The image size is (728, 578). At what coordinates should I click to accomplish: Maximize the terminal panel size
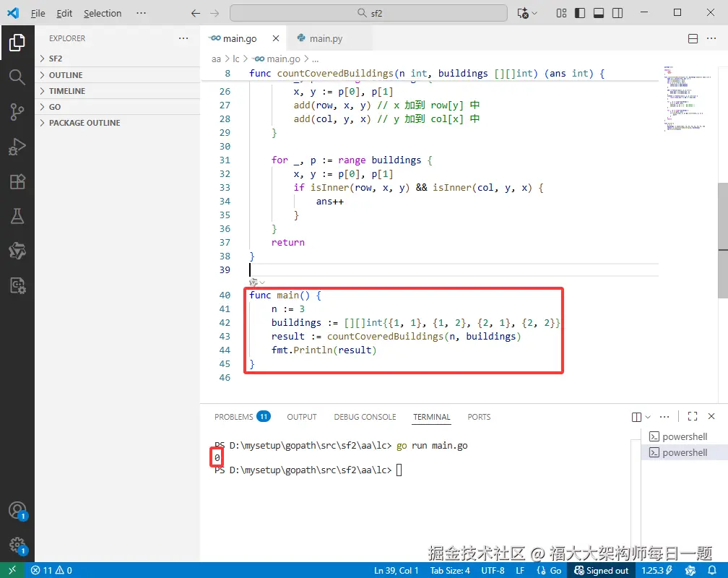click(x=692, y=416)
